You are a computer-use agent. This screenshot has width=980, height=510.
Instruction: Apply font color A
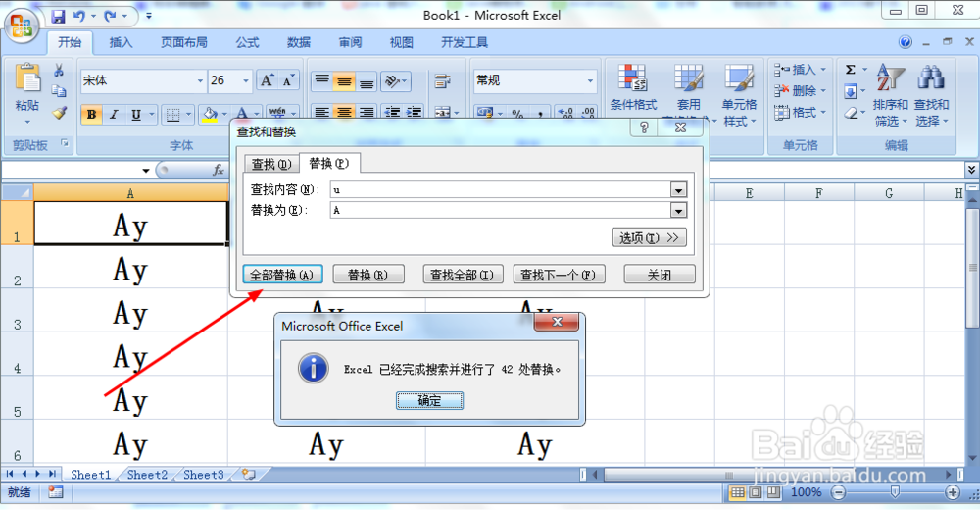[242, 115]
